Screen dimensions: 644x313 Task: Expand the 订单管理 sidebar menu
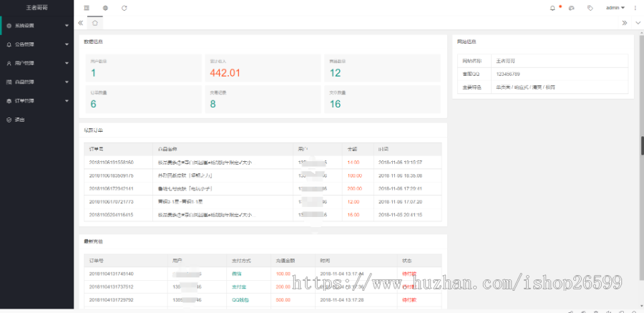pyautogui.click(x=36, y=100)
